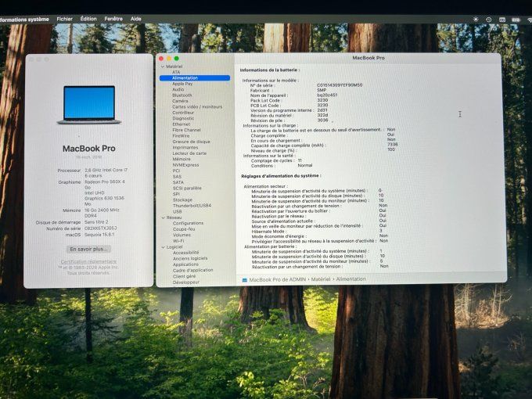Image resolution: width=532 pixels, height=399 pixels.
Task: Select the Alimentation sidebar item
Action: click(x=195, y=78)
